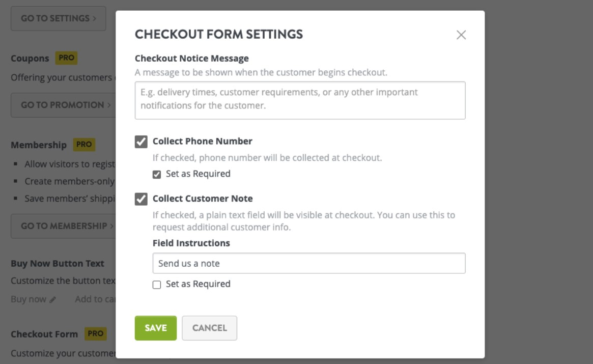Uncheck the Collect Phone Number checkbox

click(x=141, y=142)
